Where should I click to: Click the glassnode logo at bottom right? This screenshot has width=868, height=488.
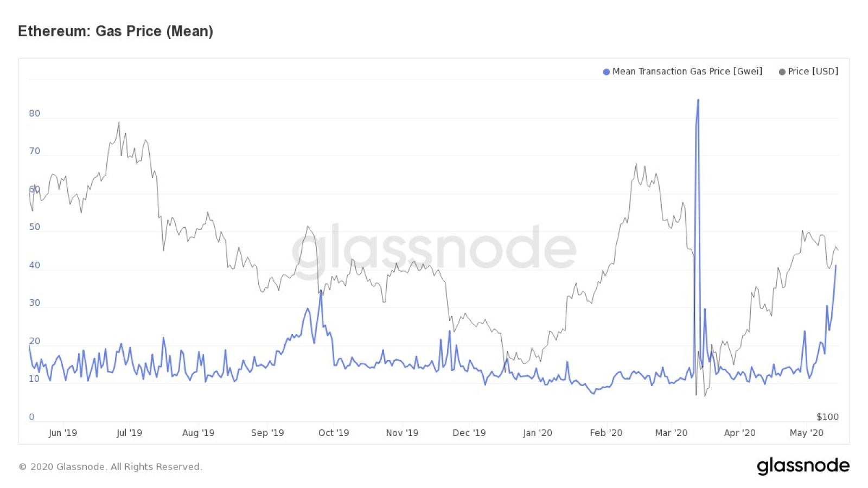click(x=803, y=466)
